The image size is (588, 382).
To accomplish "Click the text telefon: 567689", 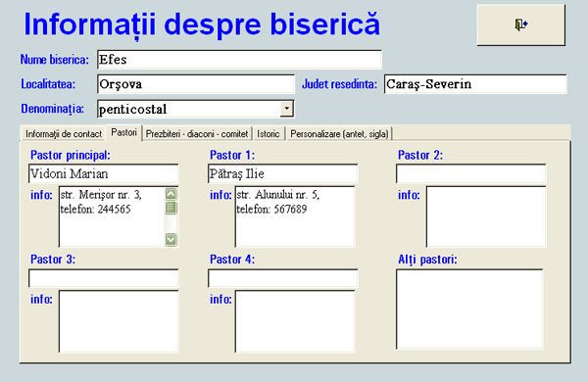I will [x=271, y=210].
